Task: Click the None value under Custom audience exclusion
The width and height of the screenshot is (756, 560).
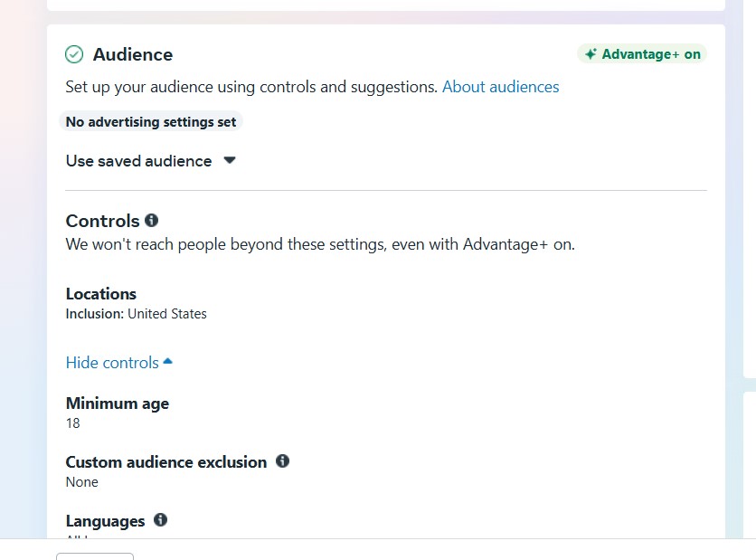Action: [82, 482]
